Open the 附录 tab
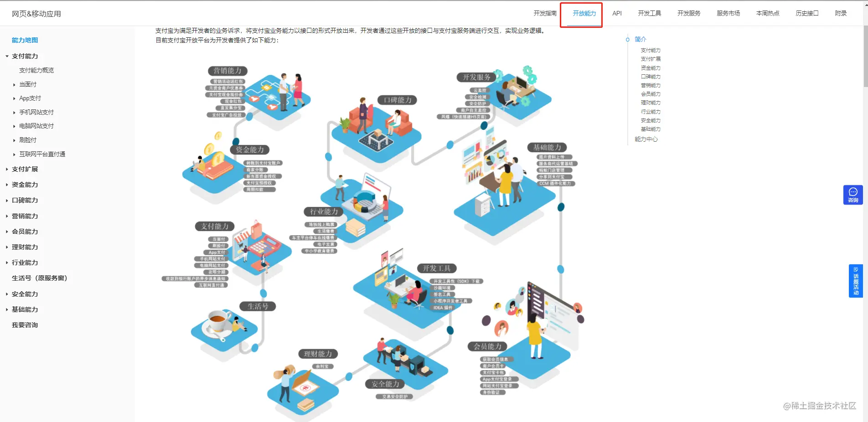This screenshot has width=868, height=422. pos(841,13)
